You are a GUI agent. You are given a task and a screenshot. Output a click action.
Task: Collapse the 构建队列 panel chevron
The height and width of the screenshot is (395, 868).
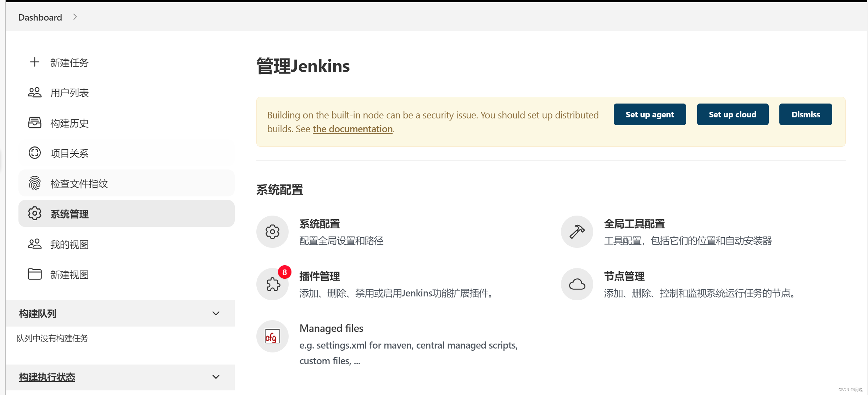(x=216, y=313)
